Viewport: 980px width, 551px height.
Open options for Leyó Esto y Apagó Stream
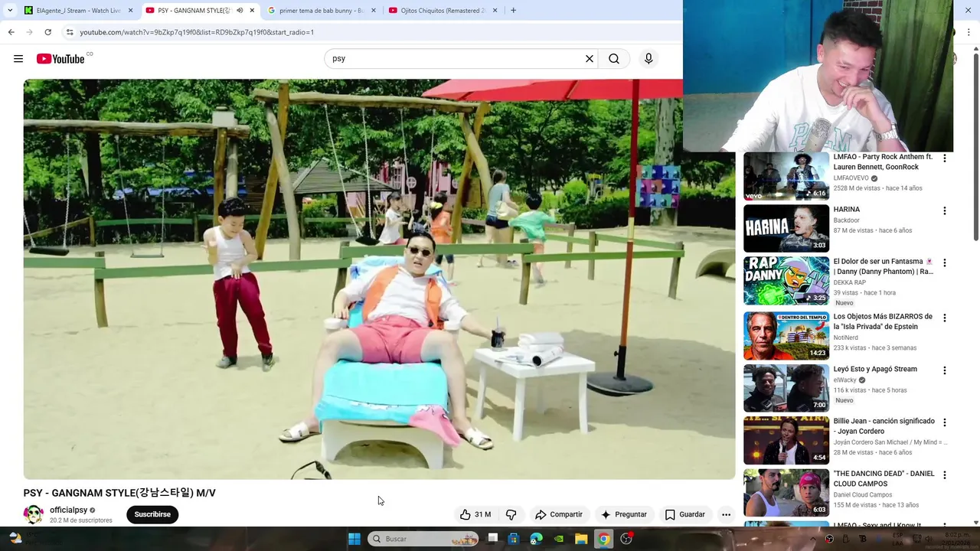pos(945,370)
